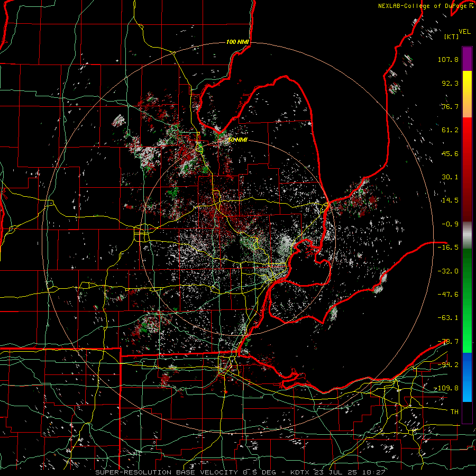Click the [KT] units label
476x476 pixels.
pos(452,36)
